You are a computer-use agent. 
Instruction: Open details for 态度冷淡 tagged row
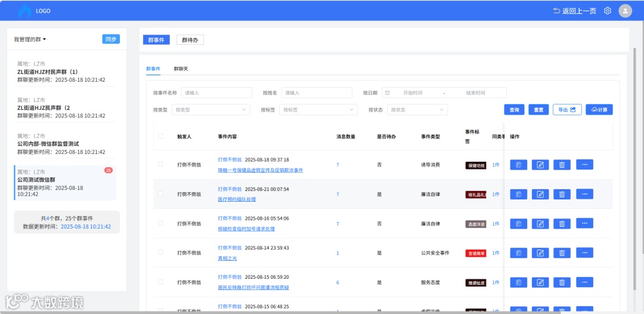coord(519,224)
